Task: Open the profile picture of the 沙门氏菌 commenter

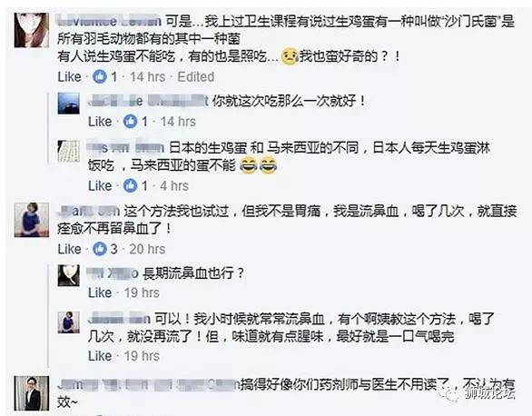Action: pos(32,30)
